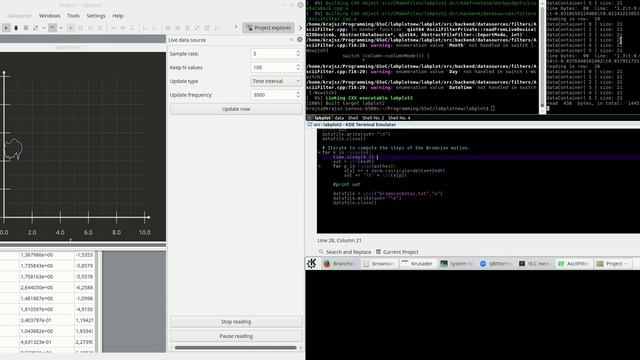Open the Tools menu
This screenshot has width=640, height=360.
pos(73,16)
